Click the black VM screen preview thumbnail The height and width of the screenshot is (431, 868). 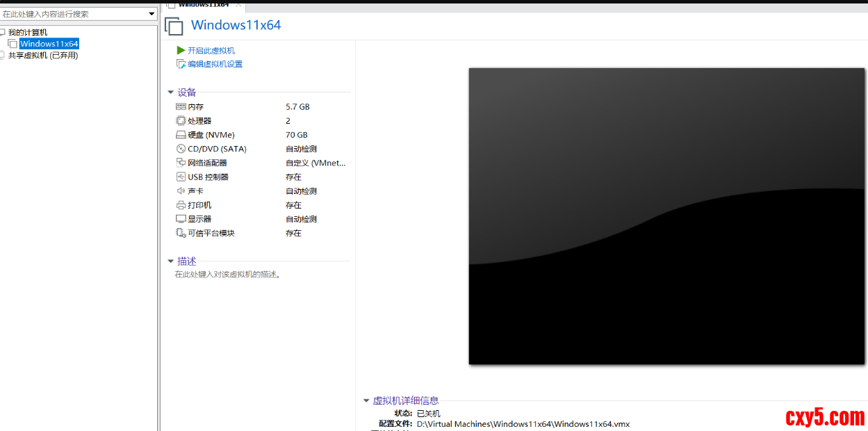pyautogui.click(x=666, y=216)
